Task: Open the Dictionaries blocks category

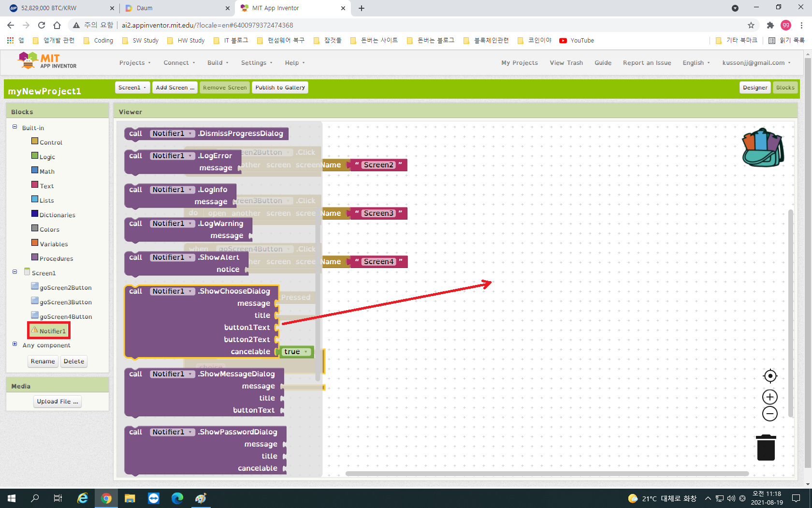Action: (x=57, y=215)
